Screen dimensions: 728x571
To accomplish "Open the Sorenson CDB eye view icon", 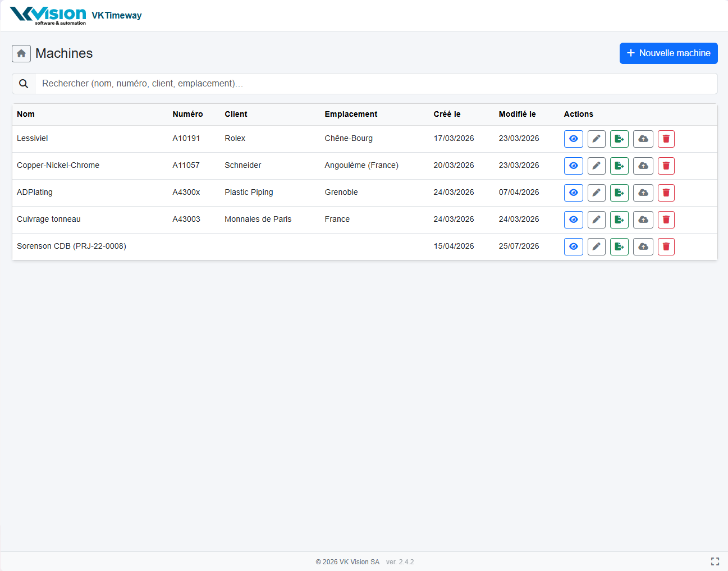I will pos(573,246).
